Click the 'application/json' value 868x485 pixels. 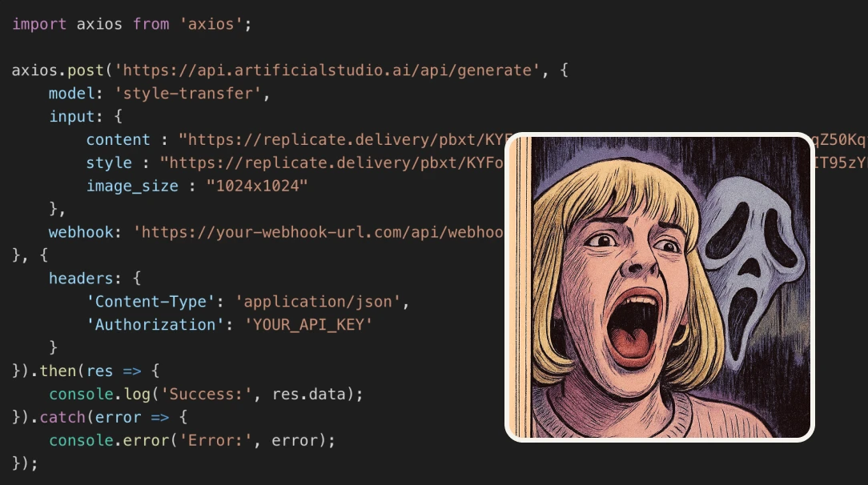[318, 302]
